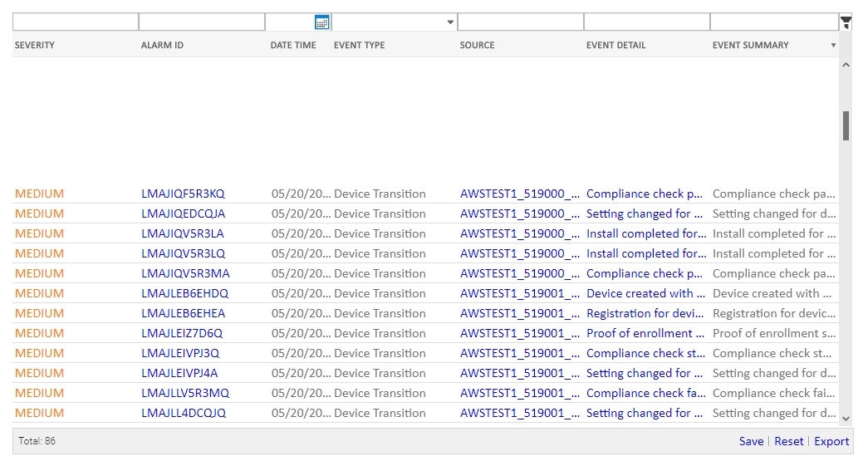Sort by the Severity column header
Image resolution: width=868 pixels, height=466 pixels.
tap(35, 45)
